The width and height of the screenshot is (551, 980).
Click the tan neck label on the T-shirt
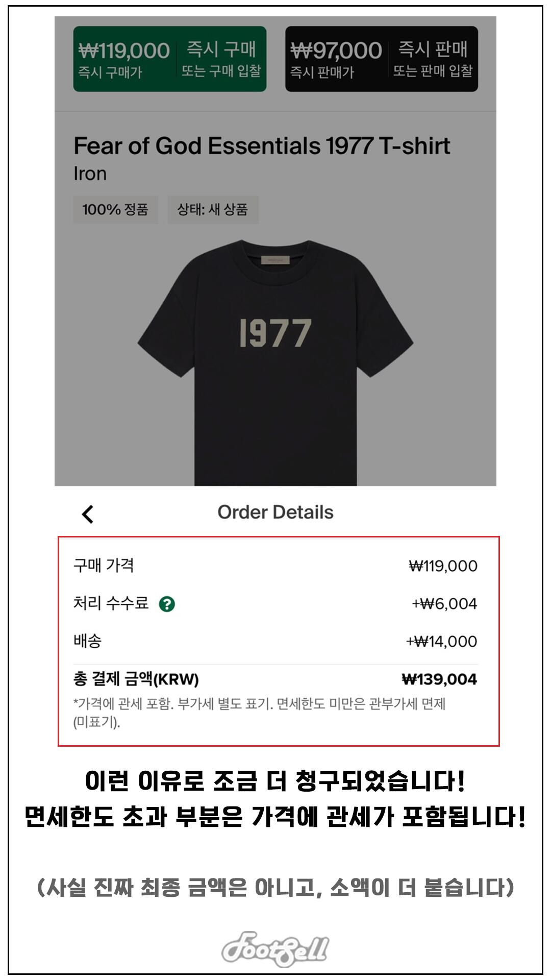pyautogui.click(x=275, y=260)
